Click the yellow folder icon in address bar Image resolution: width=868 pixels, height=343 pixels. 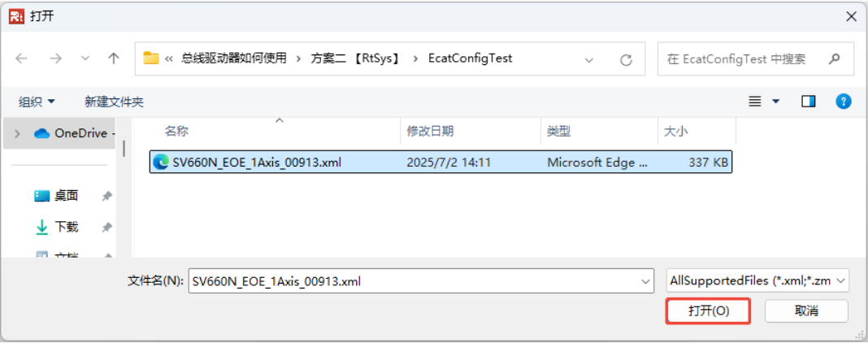(x=151, y=58)
